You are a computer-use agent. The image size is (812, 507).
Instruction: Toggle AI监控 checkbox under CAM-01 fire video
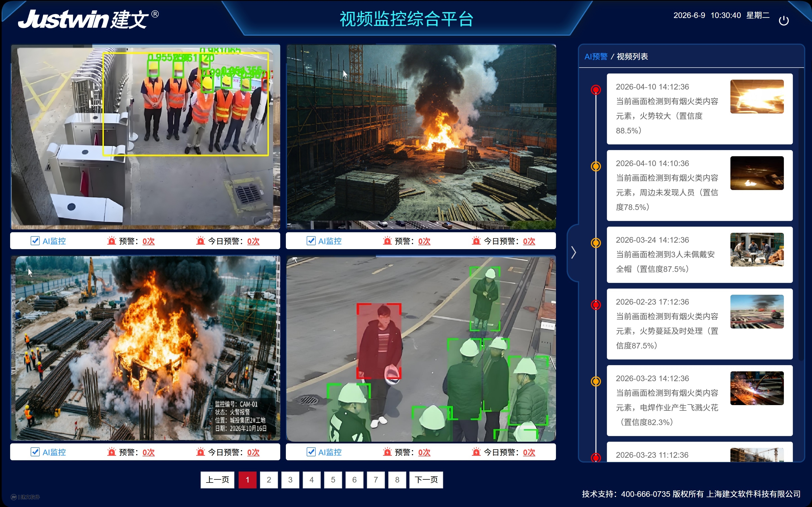point(35,452)
